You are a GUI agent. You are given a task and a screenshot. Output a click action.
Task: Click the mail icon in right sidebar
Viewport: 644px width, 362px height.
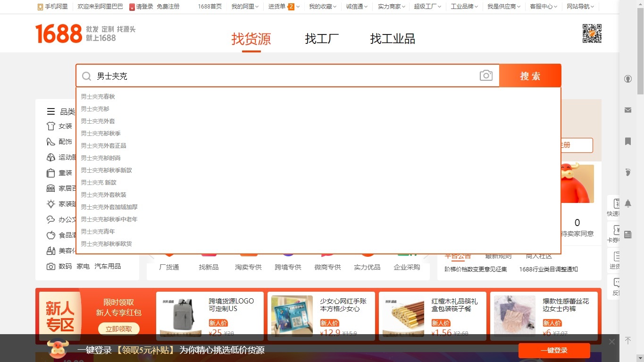628,110
